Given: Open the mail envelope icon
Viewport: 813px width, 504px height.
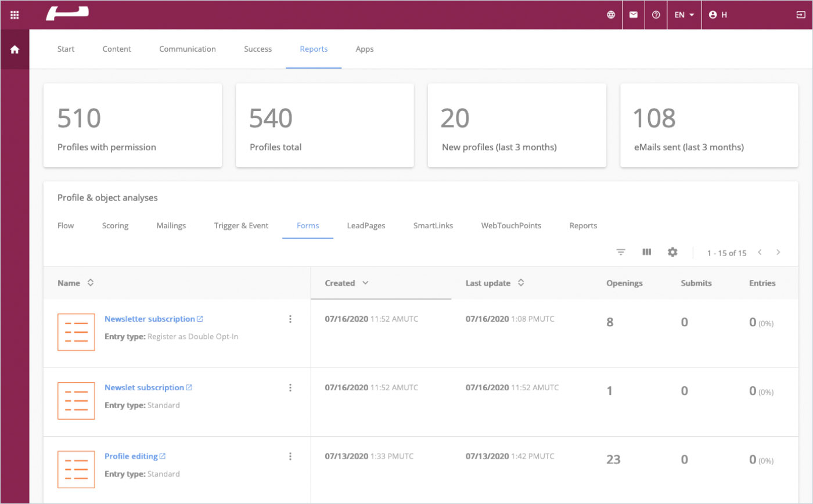Looking at the screenshot, I should [634, 15].
